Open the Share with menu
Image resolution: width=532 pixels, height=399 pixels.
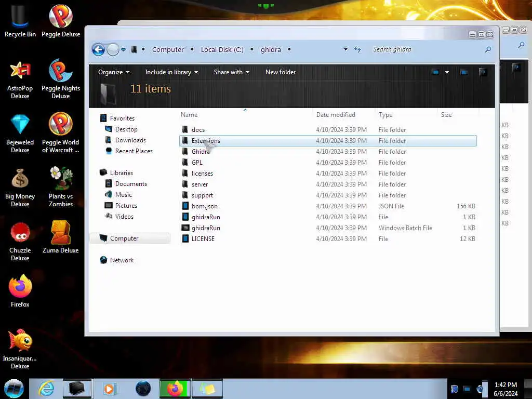[231, 72]
